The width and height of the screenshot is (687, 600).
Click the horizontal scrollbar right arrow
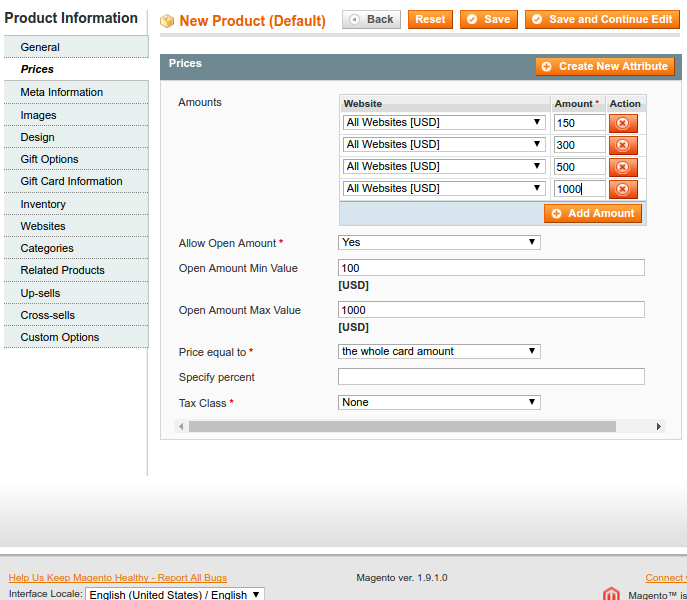(659, 427)
